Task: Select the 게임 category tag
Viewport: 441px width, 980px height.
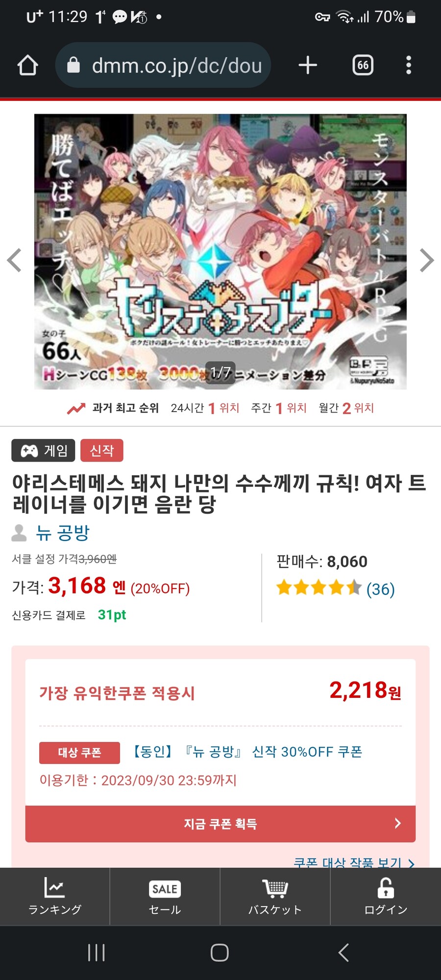Action: click(x=43, y=450)
